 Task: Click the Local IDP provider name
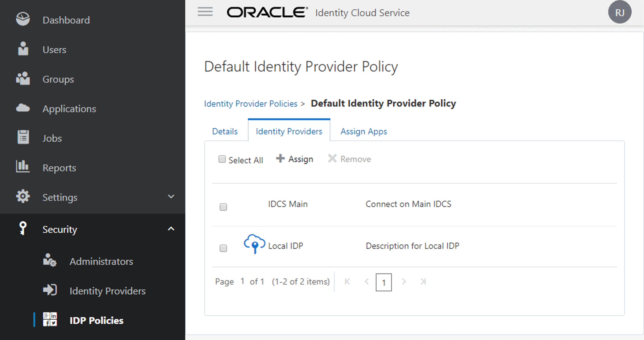click(x=285, y=246)
